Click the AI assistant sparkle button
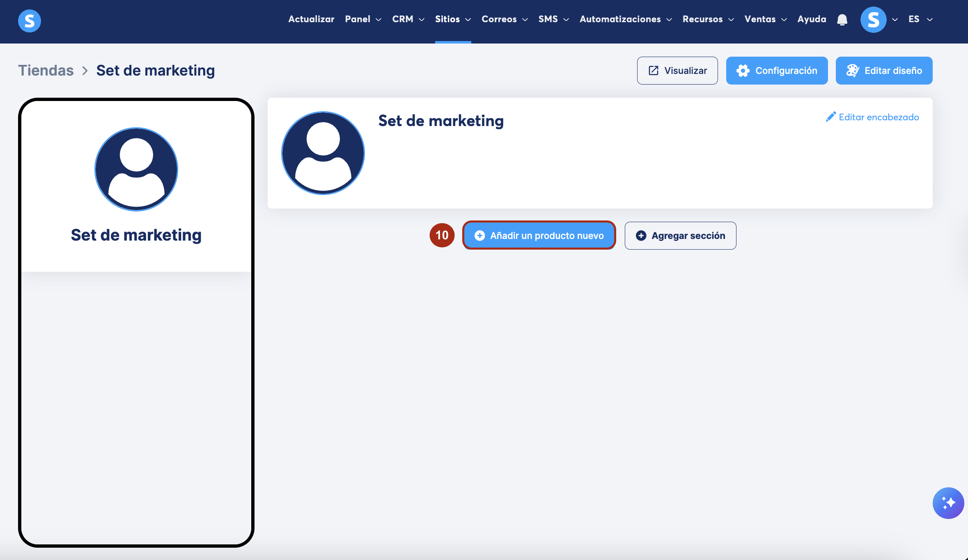Viewport: 968px width, 560px height. [948, 503]
